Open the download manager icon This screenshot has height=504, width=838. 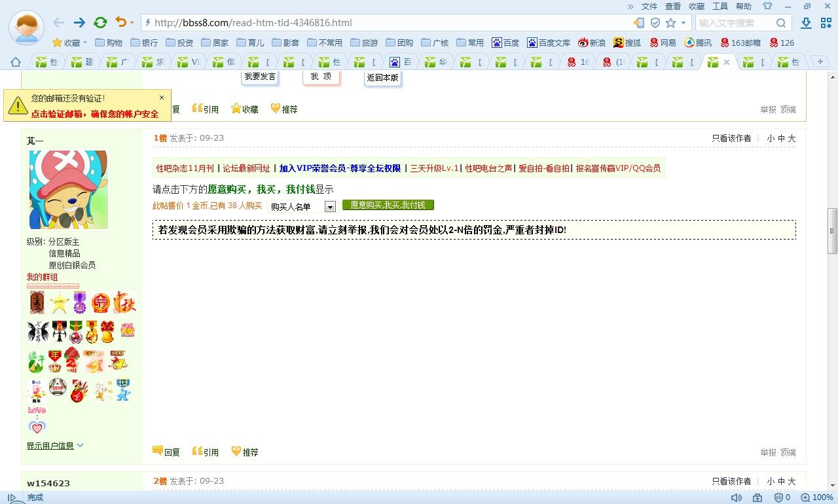pos(807,23)
